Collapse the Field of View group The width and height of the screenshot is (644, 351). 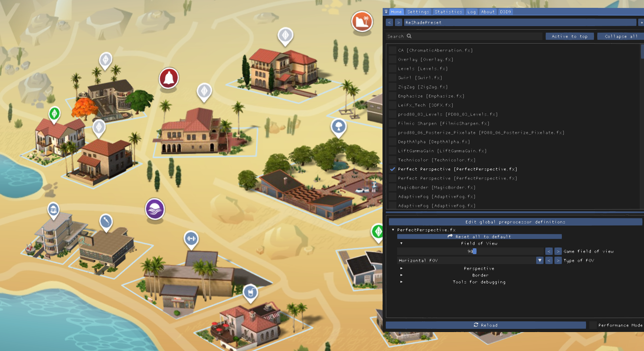pyautogui.click(x=401, y=243)
